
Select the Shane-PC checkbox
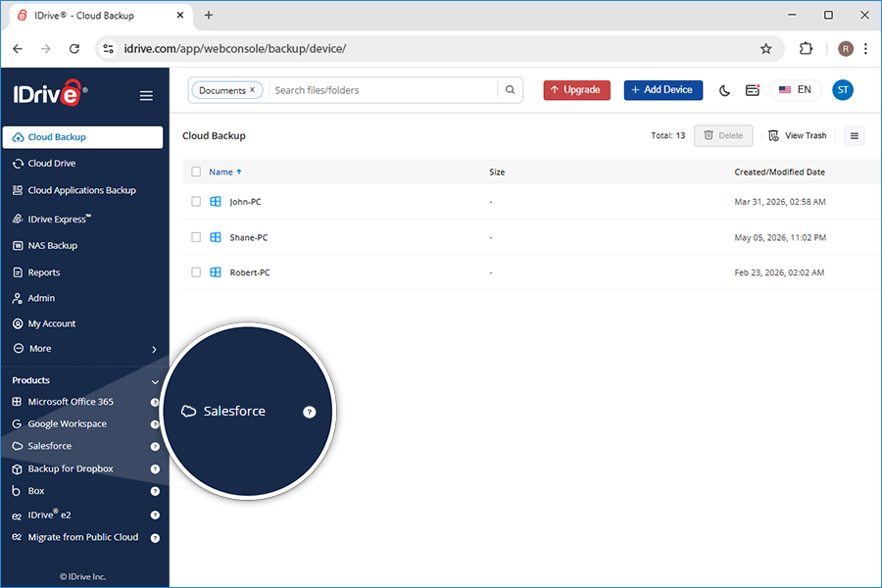(x=196, y=237)
